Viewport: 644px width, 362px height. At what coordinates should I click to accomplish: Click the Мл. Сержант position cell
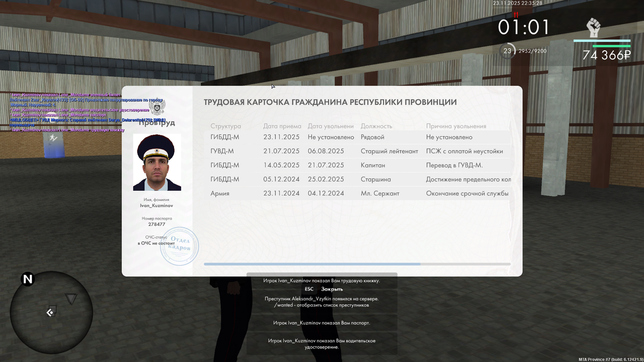point(381,194)
